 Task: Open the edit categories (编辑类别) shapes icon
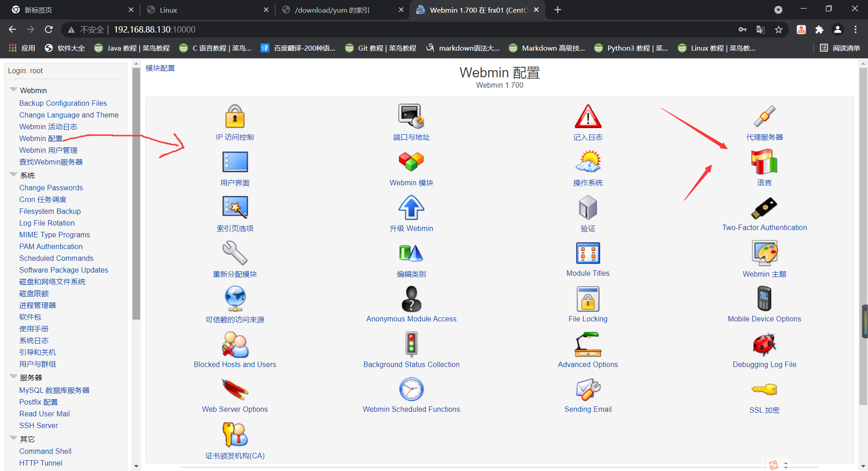pos(411,253)
